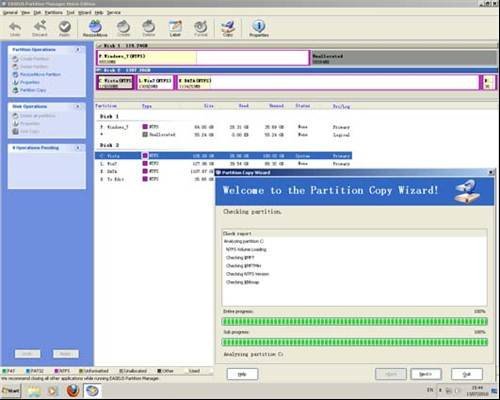Open the media player taskbar icon
Image resolution: width=500 pixels, height=400 pixels.
coord(53,391)
